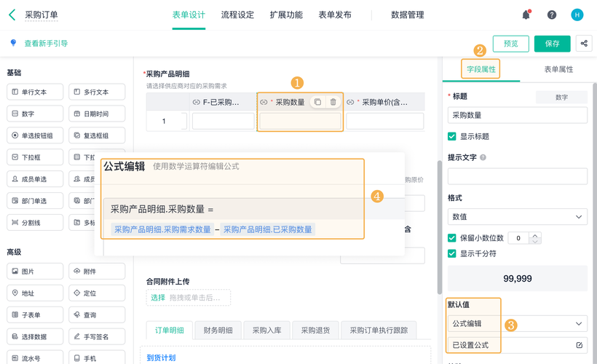Click 选择 to upload contract attachment

[158, 297]
